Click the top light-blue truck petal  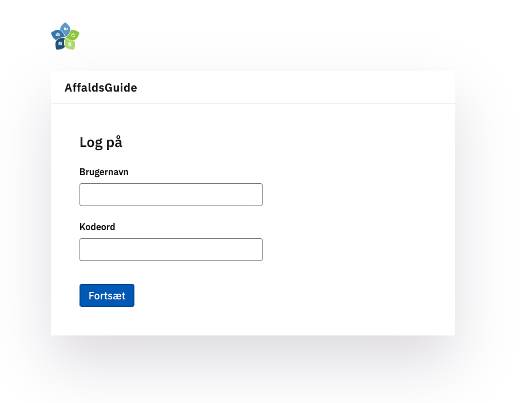(65, 29)
